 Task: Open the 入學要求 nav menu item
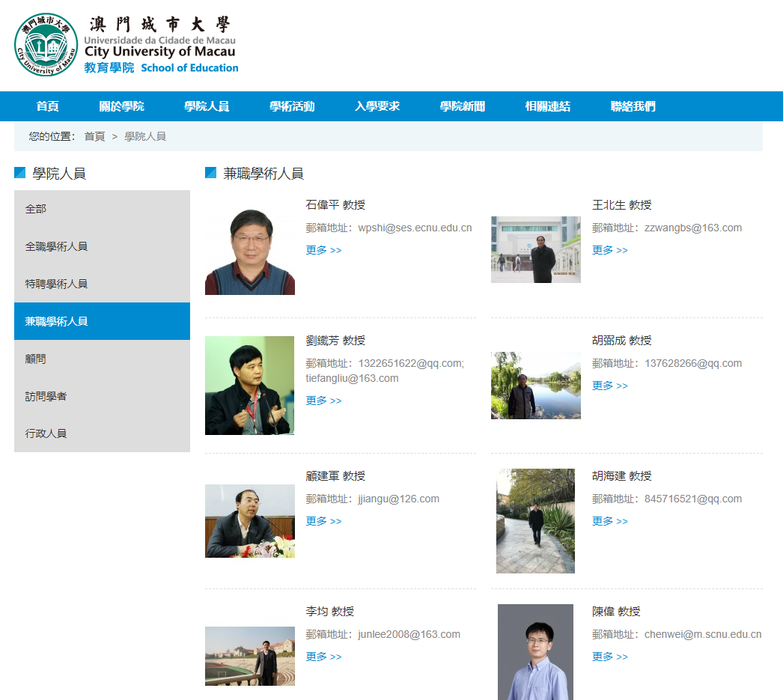[x=377, y=106]
